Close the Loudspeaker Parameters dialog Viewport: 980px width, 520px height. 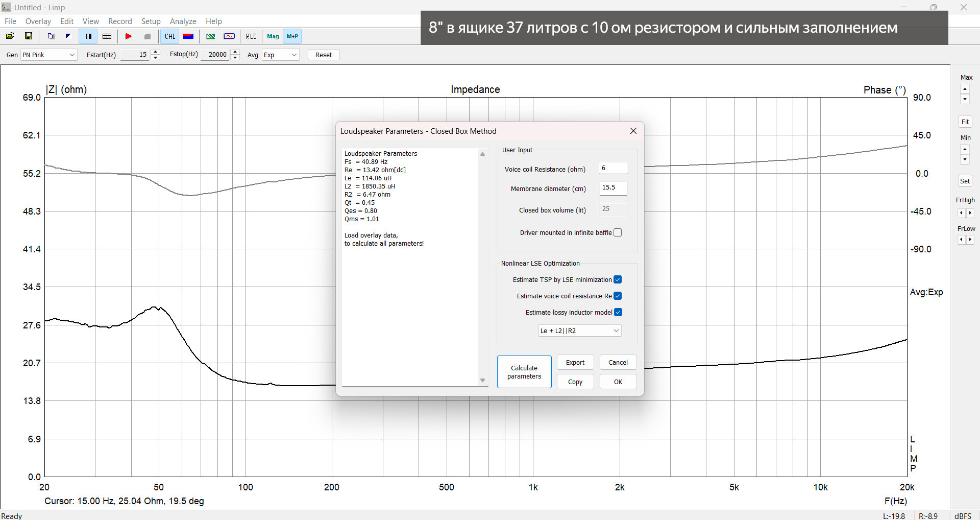pos(633,131)
